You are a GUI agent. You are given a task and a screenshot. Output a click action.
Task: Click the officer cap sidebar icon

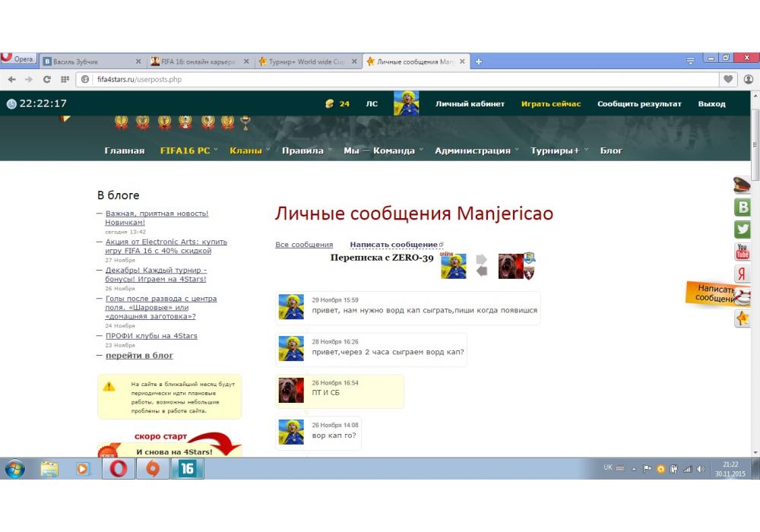(x=742, y=185)
